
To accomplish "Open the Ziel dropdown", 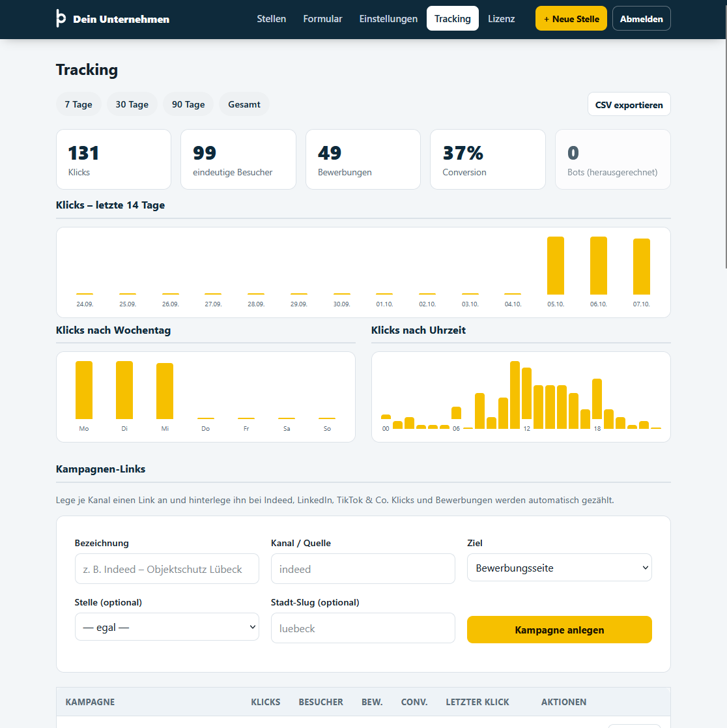I will 559,568.
